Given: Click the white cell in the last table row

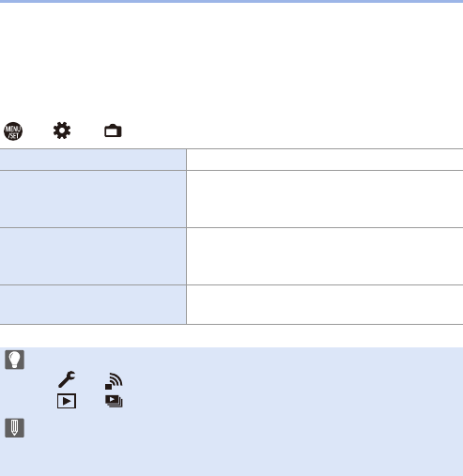Looking at the screenshot, I should [325, 304].
